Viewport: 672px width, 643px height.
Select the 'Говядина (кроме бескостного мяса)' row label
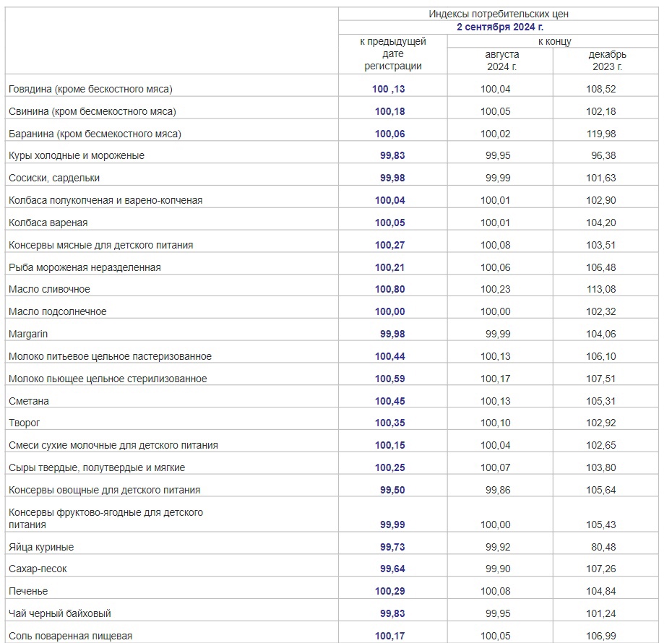tap(90, 89)
